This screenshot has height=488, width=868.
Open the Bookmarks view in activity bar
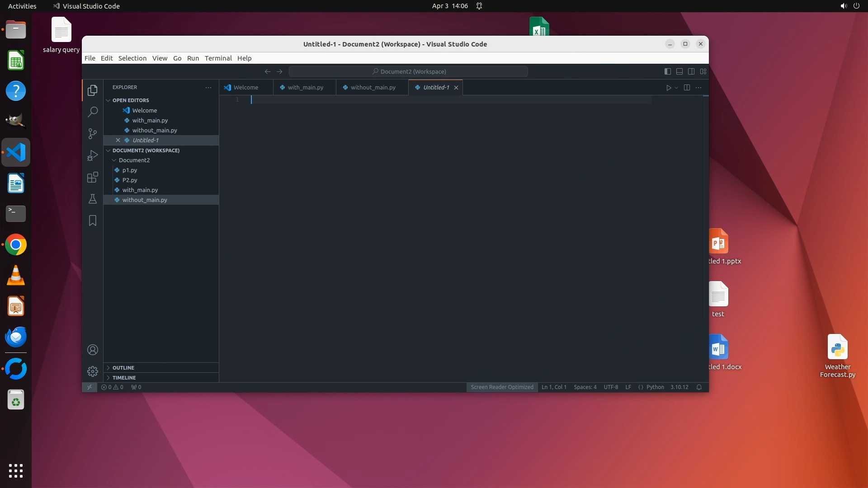coord(93,221)
